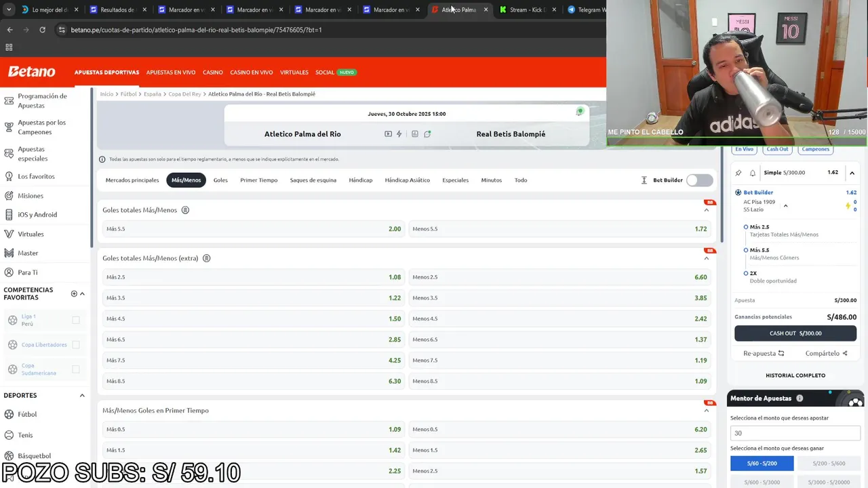
Task: Click the bell icon in the bet slip
Action: [753, 173]
